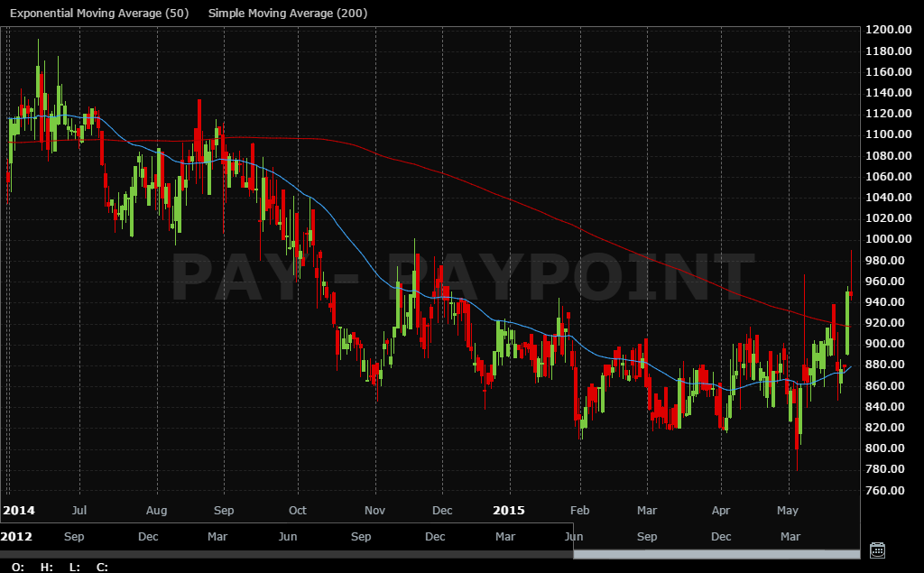924x573 pixels.
Task: Click the light gray range selector bar
Action: [716, 554]
